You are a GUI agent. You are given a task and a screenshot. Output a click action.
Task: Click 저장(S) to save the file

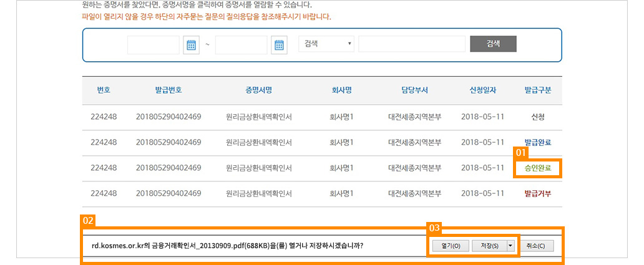tap(489, 246)
